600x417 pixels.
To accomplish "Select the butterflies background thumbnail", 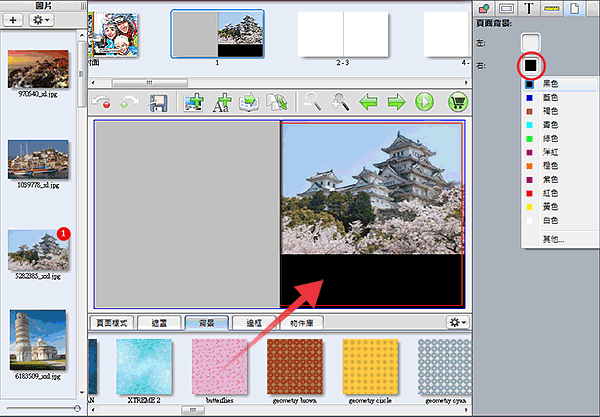I will click(219, 367).
